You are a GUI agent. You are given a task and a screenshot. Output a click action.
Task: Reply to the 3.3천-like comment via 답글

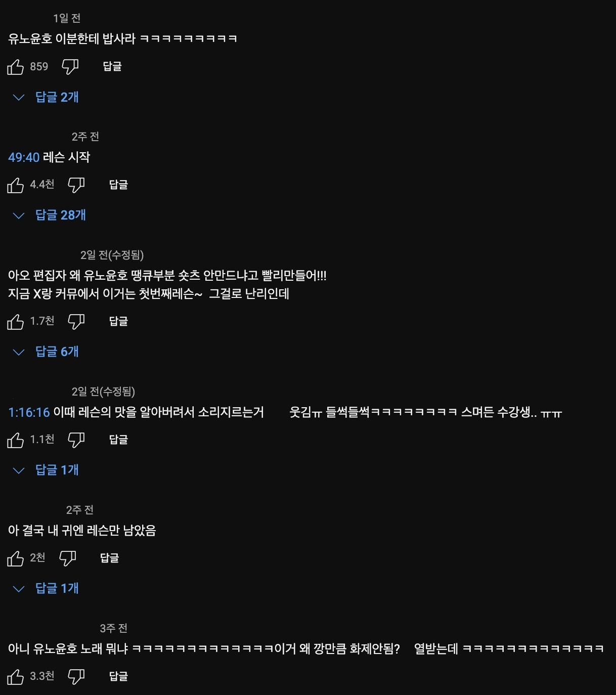[118, 677]
